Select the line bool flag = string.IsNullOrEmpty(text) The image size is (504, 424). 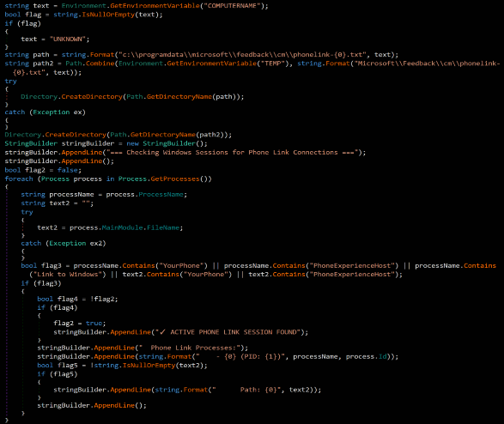click(83, 15)
